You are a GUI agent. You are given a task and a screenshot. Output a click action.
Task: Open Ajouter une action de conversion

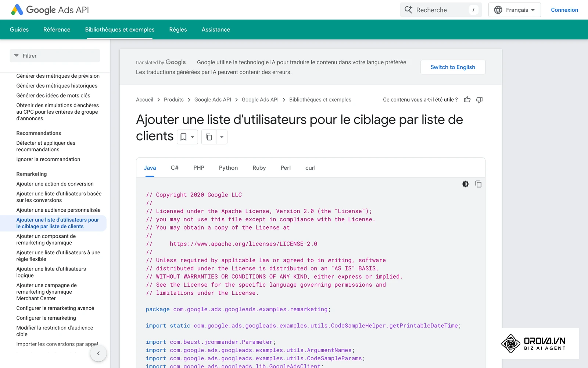55,184
